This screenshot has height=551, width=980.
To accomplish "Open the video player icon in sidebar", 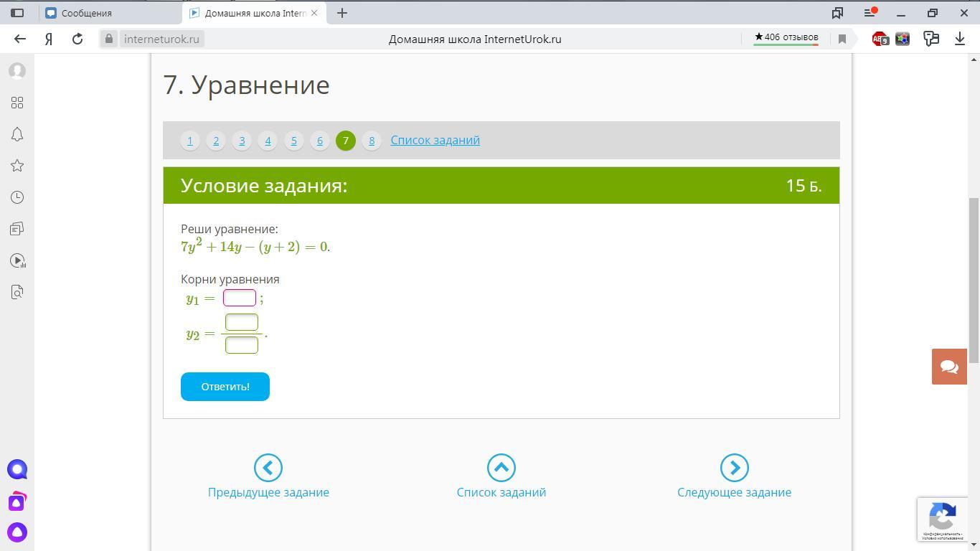I will (x=17, y=260).
